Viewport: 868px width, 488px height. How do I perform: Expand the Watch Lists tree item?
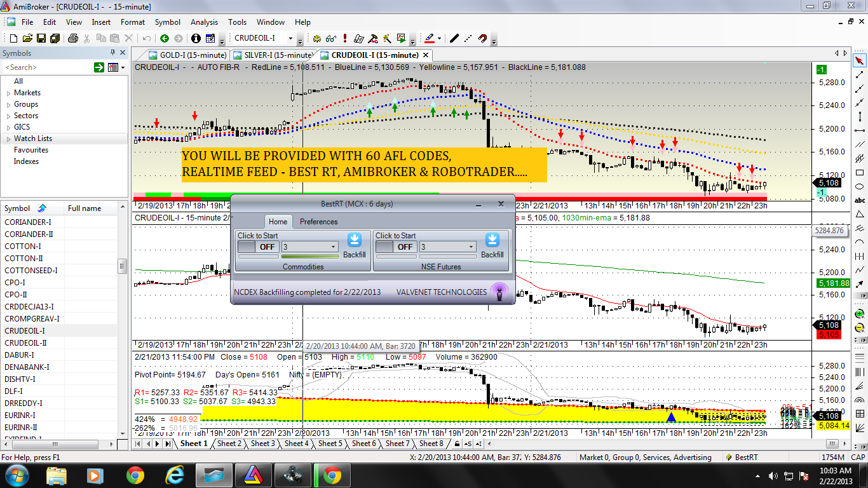click(9, 138)
